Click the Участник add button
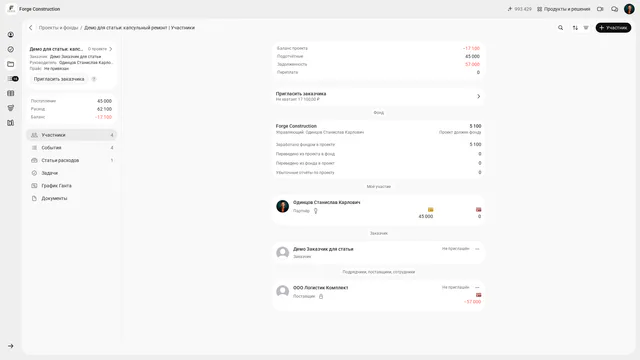The height and width of the screenshot is (360, 640). point(613,28)
